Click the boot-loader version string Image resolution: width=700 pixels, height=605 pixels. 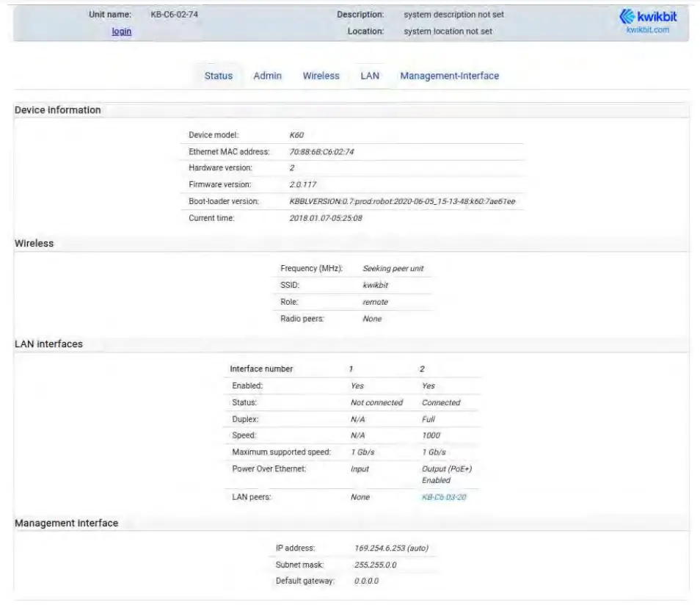pos(402,201)
